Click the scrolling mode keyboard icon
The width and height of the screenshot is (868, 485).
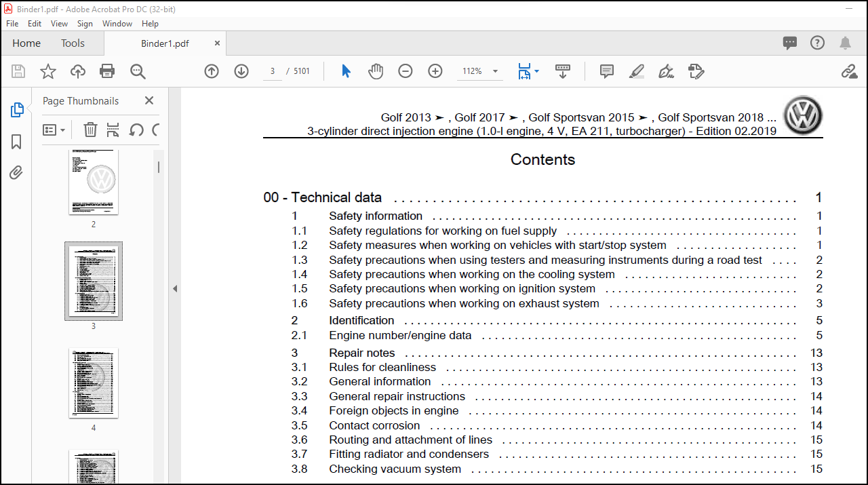tap(563, 71)
